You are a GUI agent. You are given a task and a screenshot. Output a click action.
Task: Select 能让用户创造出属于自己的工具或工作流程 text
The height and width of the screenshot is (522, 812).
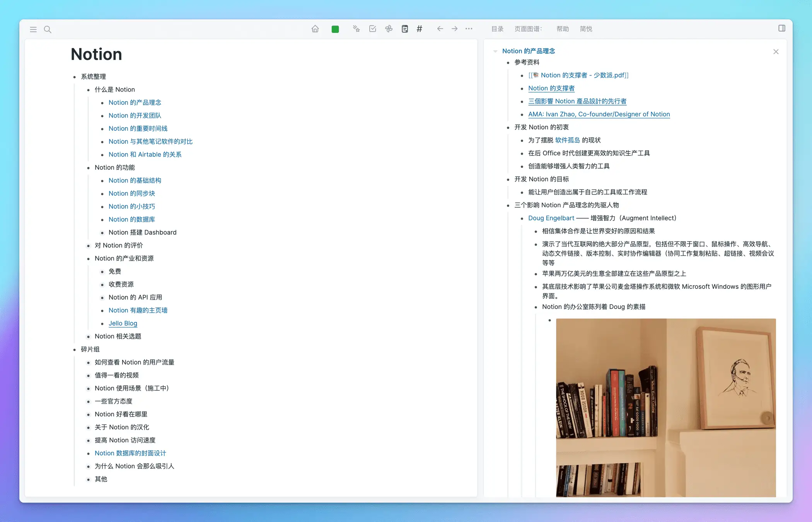[588, 192]
